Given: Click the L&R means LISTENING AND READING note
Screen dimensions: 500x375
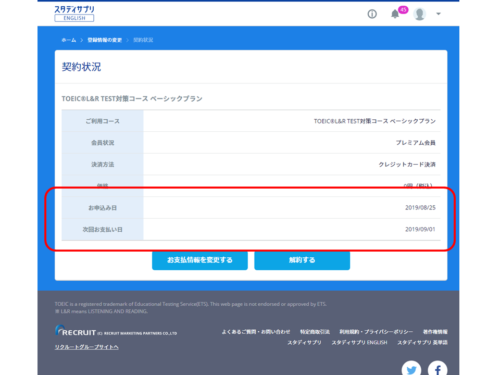Looking at the screenshot, I should coord(101,311).
